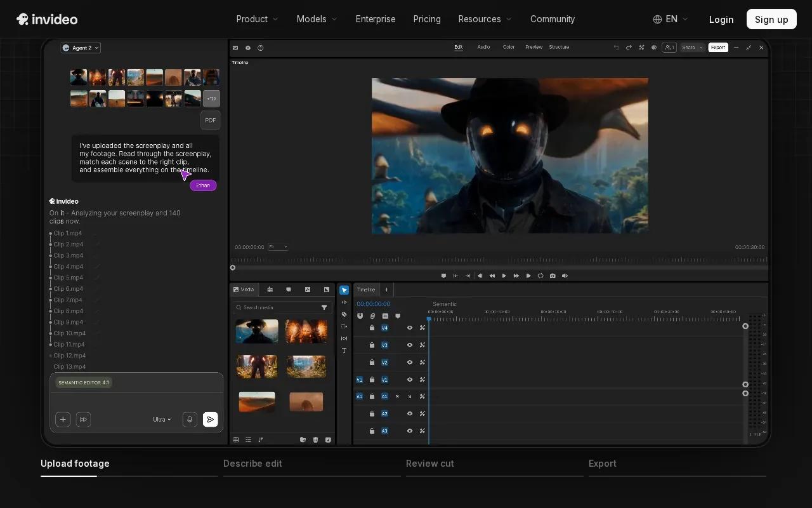Activate the microphone in the chat box
Screen dimensions: 812x508
(189, 419)
